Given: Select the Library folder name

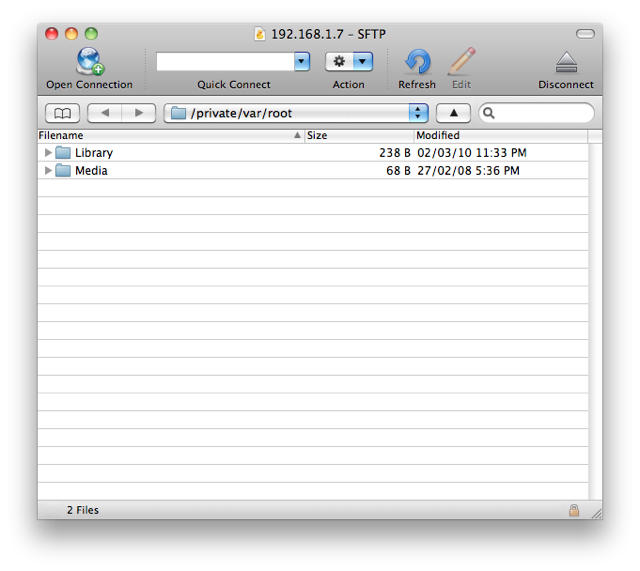Looking at the screenshot, I should pos(94,153).
